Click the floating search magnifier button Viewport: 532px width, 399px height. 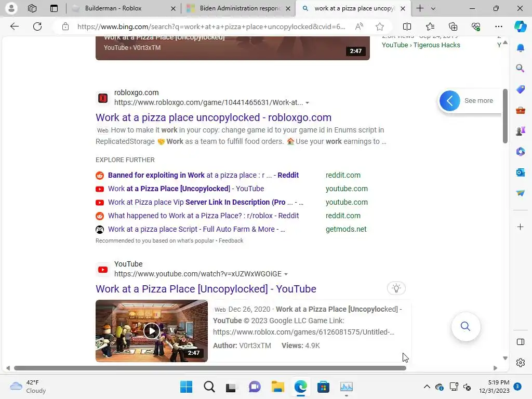click(465, 326)
